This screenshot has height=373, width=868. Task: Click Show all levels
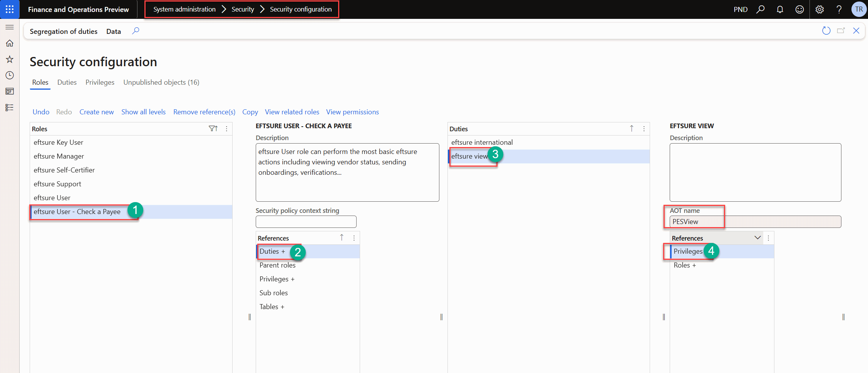click(x=143, y=112)
